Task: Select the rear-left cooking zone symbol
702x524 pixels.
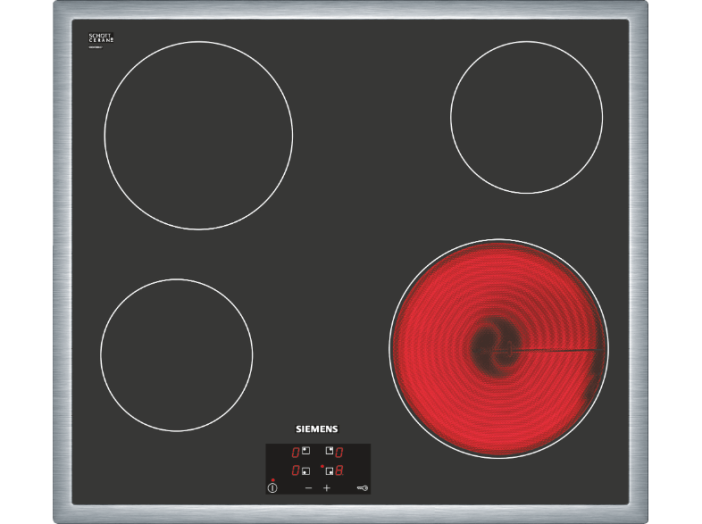Action: pos(306,451)
